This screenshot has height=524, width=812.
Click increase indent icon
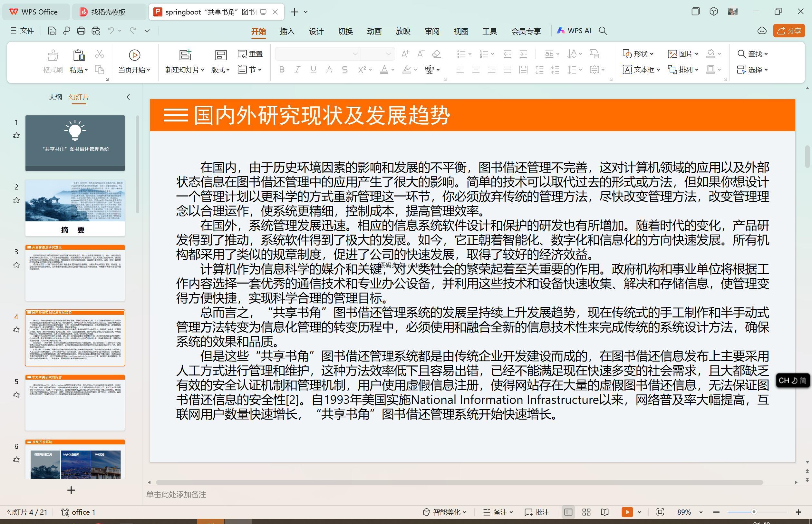pyautogui.click(x=523, y=54)
